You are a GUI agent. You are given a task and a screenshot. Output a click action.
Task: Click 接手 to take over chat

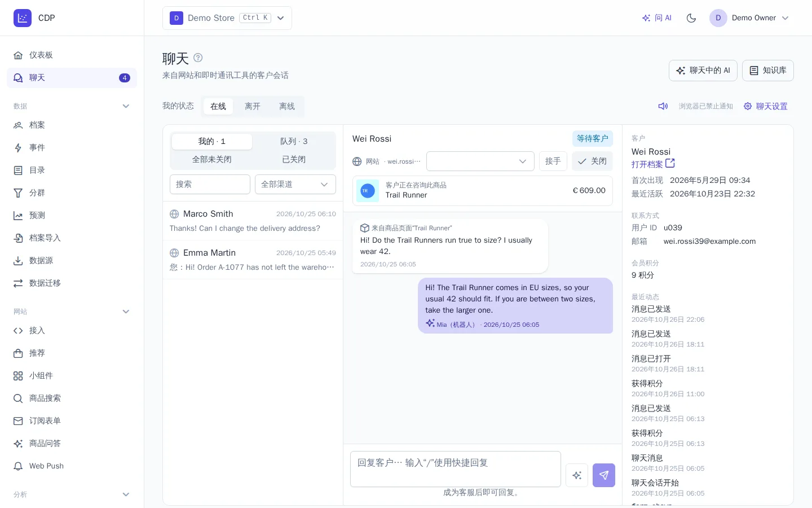(553, 161)
